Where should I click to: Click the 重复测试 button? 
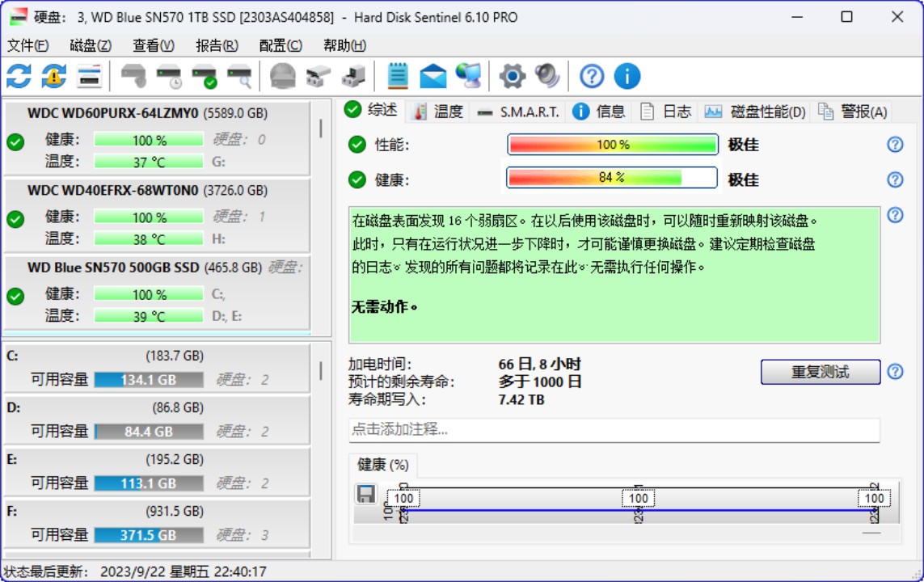coord(821,372)
